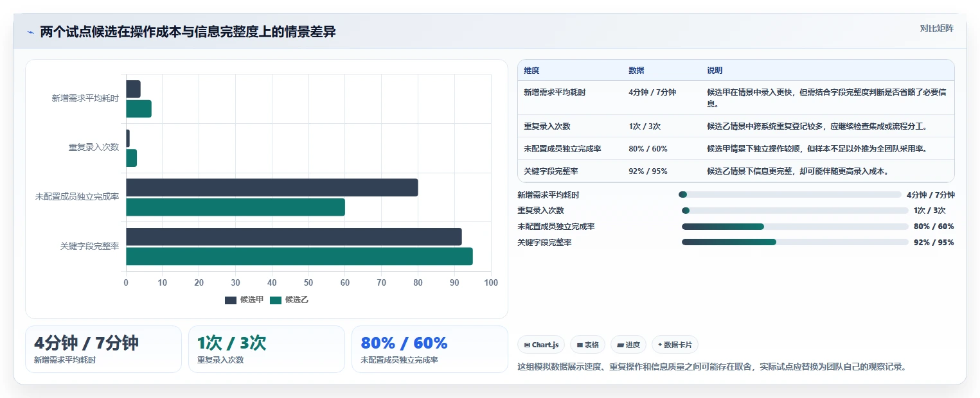Click table row label 未配置成员独立完成率

[x=562, y=148]
